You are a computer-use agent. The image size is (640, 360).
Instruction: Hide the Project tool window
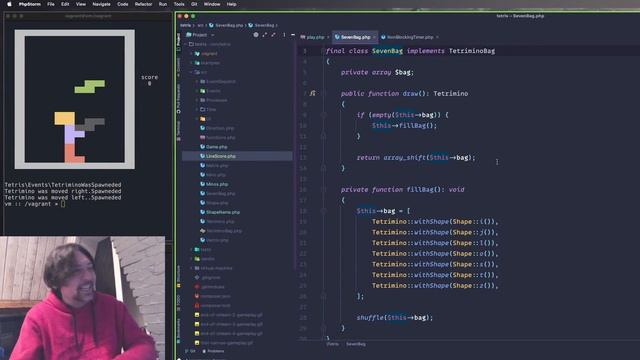click(293, 35)
